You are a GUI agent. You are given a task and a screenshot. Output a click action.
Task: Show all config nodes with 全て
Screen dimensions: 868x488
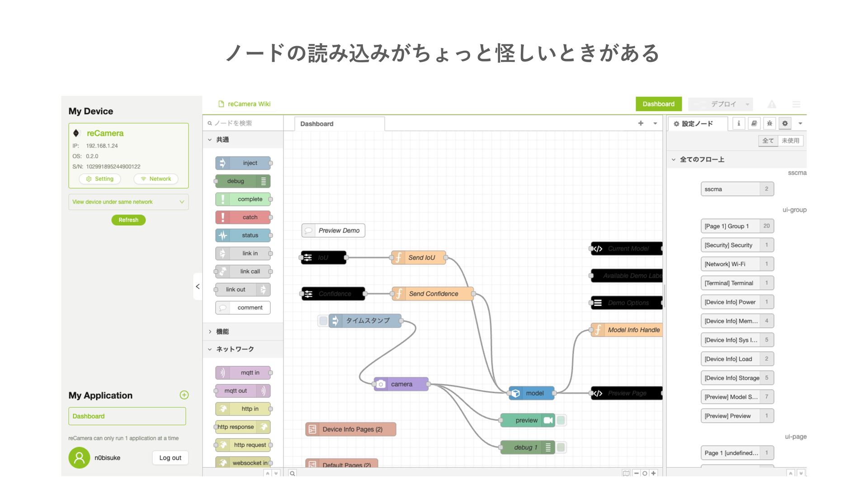tap(768, 141)
